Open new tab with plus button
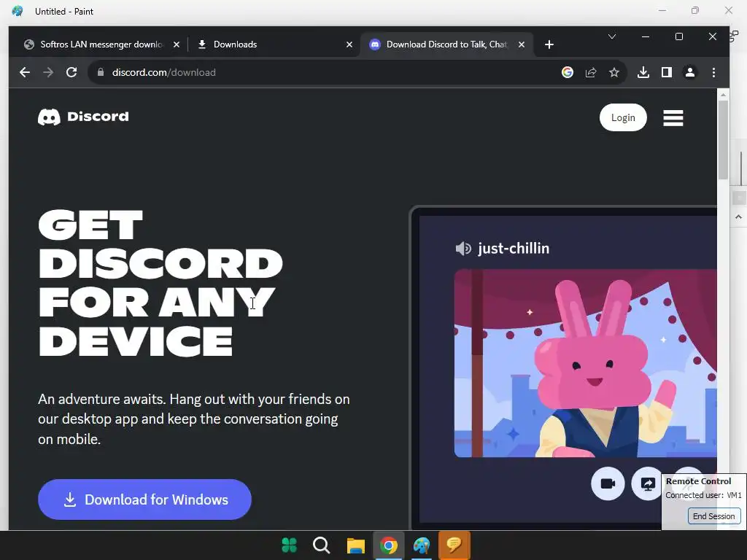The width and height of the screenshot is (747, 560). click(x=549, y=44)
